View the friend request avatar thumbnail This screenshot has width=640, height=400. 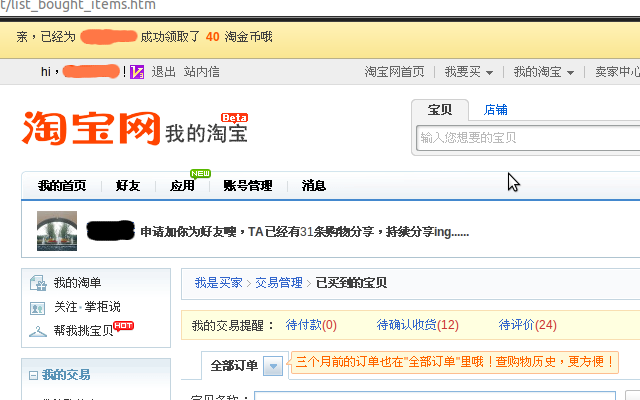click(x=57, y=231)
